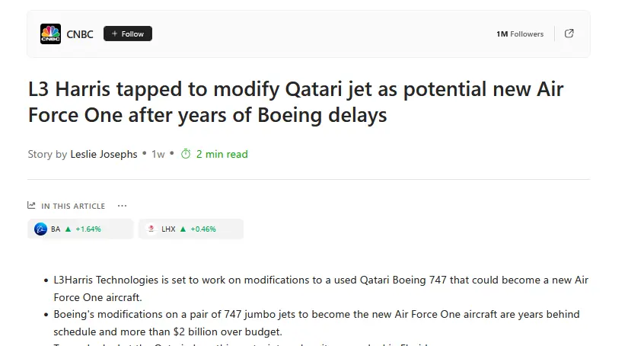Click the "IN THIS ARTICLE" section label
The image size is (644, 346).
[x=73, y=206]
